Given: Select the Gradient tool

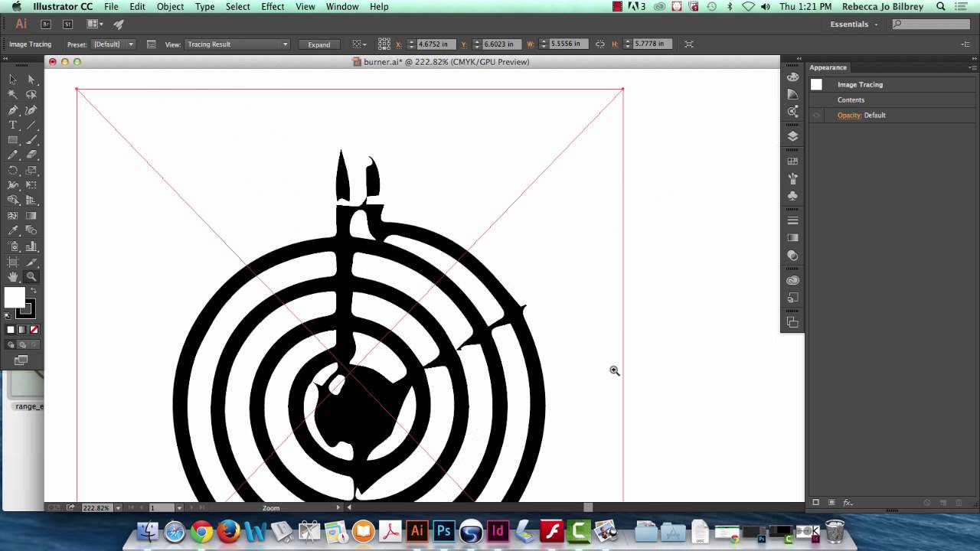Looking at the screenshot, I should [x=31, y=215].
